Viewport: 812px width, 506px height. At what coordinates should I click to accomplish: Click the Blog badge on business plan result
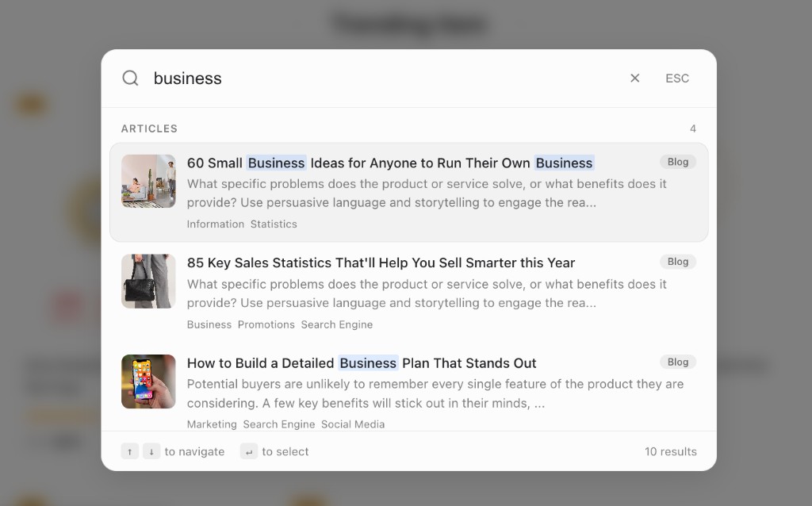click(x=677, y=362)
